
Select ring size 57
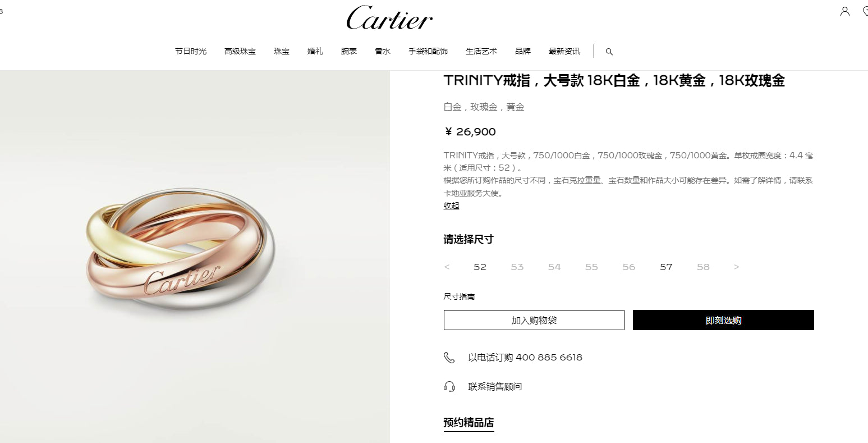666,267
